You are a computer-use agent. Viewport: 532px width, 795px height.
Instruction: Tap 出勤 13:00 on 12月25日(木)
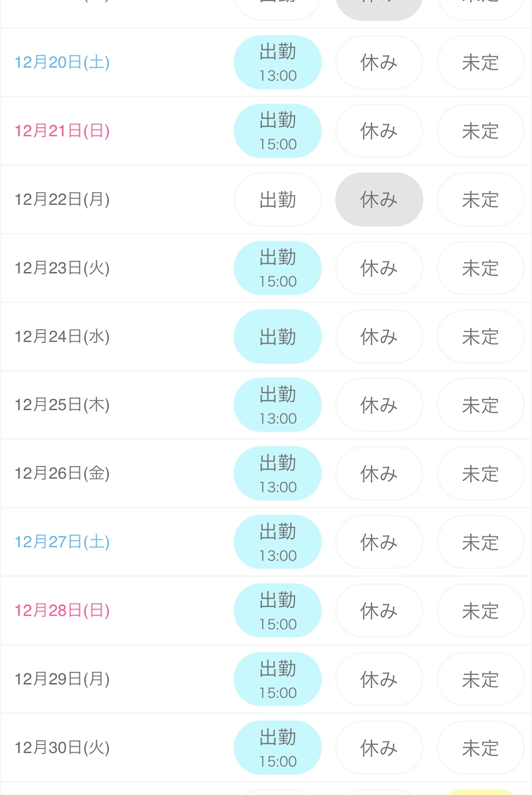(277, 405)
